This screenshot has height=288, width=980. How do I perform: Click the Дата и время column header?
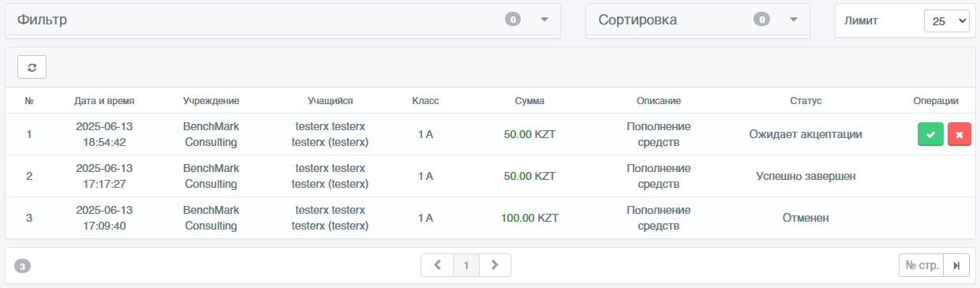[x=104, y=101]
